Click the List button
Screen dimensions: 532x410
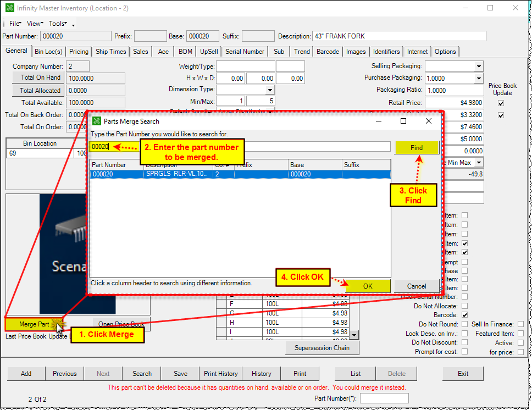pyautogui.click(x=356, y=374)
